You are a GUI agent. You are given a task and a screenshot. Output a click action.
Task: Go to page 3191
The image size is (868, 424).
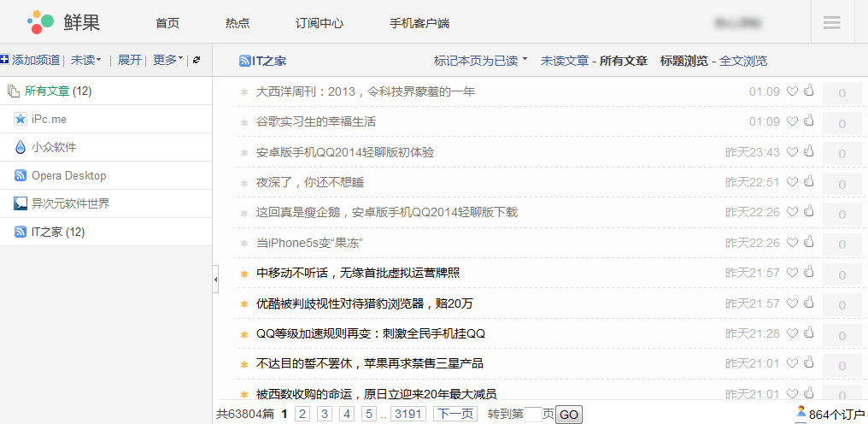point(408,414)
